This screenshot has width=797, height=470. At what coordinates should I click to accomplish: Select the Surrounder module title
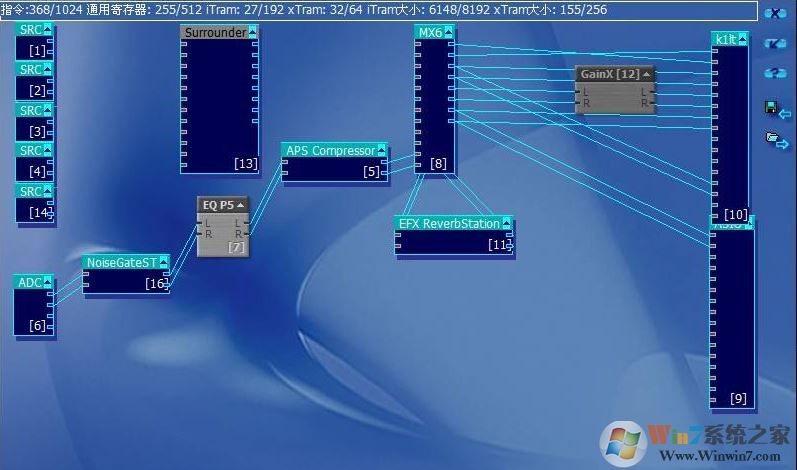pyautogui.click(x=214, y=32)
